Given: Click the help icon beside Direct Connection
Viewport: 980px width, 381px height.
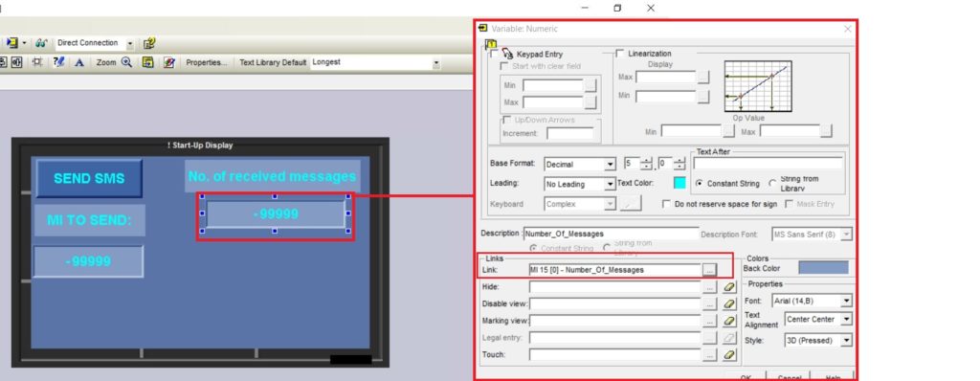Looking at the screenshot, I should tap(148, 43).
